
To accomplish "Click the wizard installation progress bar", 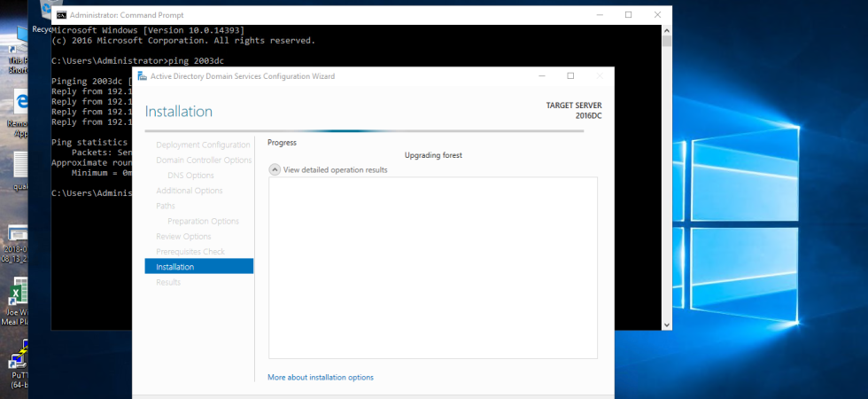I will pyautogui.click(x=364, y=131).
